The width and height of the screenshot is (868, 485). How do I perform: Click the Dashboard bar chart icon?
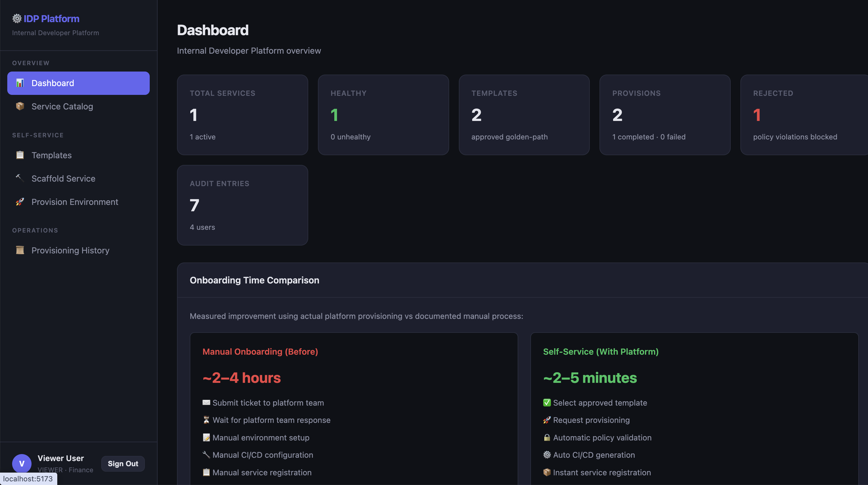coord(20,83)
